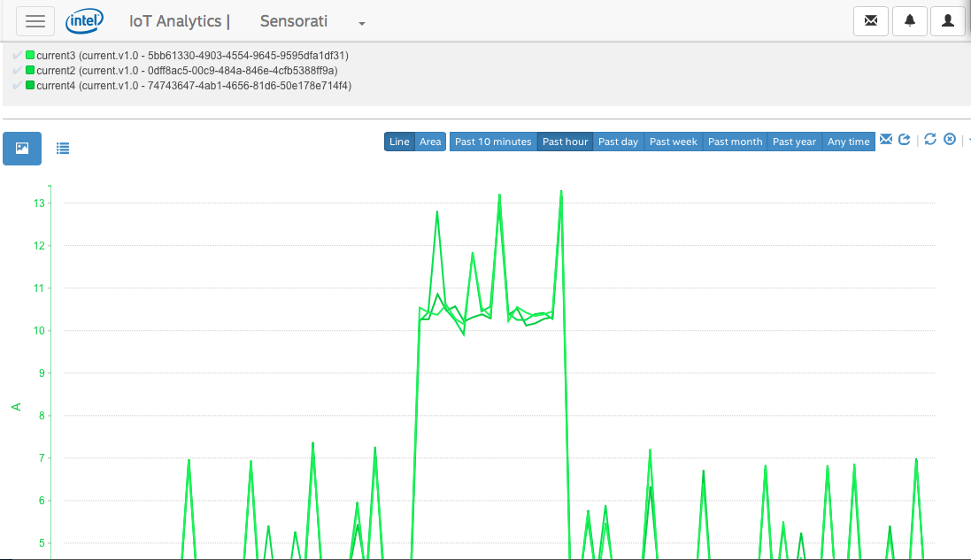The height and width of the screenshot is (560, 971).
Task: Click the circled X clear chart icon
Action: 950,140
